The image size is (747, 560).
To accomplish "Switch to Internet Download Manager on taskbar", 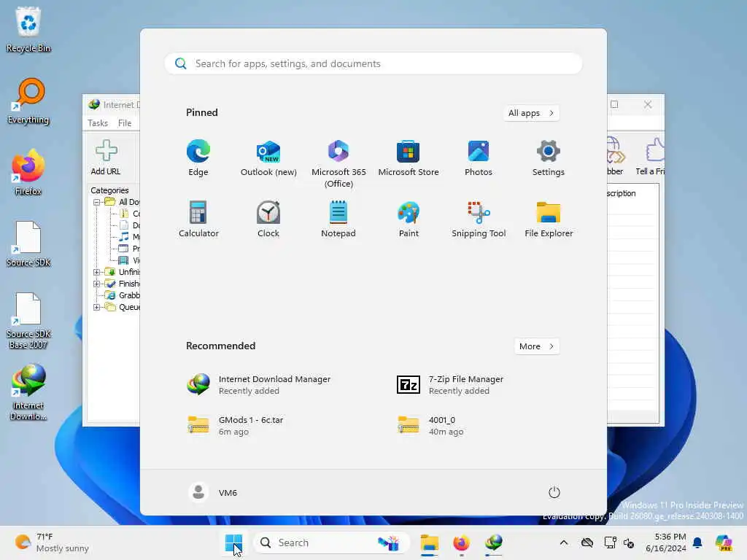I will point(494,542).
